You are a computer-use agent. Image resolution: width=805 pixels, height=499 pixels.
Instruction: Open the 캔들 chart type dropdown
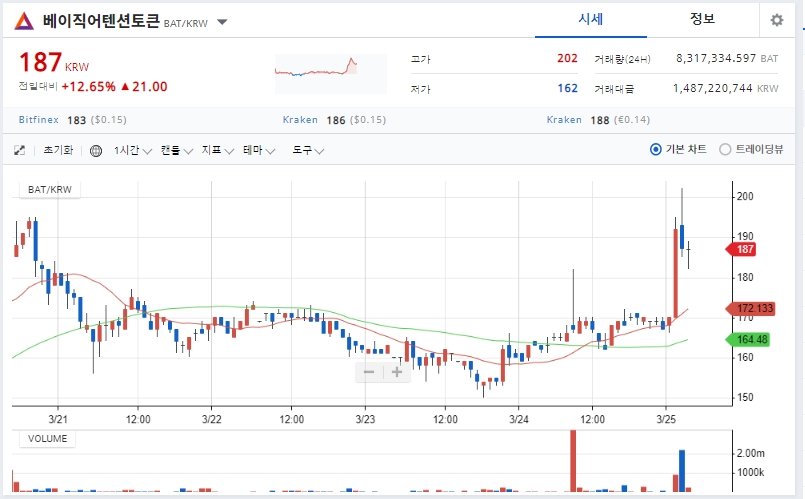pos(177,150)
